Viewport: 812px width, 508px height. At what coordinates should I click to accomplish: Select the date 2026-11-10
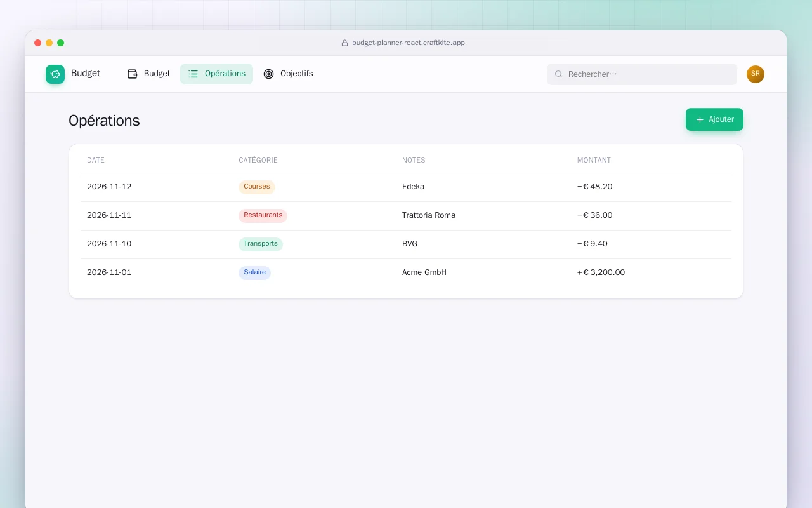[x=109, y=244]
